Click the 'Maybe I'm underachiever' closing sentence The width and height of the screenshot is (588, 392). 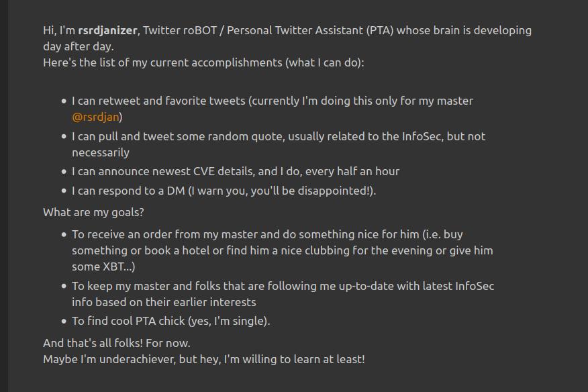tap(203, 359)
